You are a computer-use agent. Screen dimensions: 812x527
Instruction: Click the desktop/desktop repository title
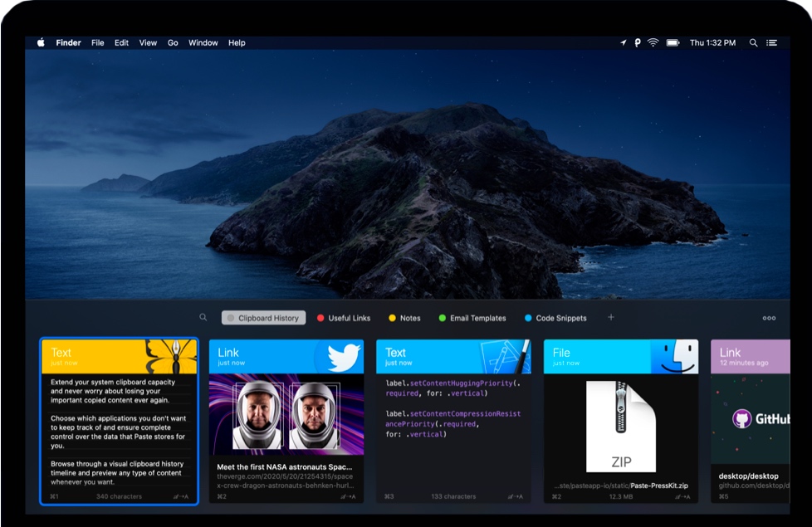pos(748,476)
